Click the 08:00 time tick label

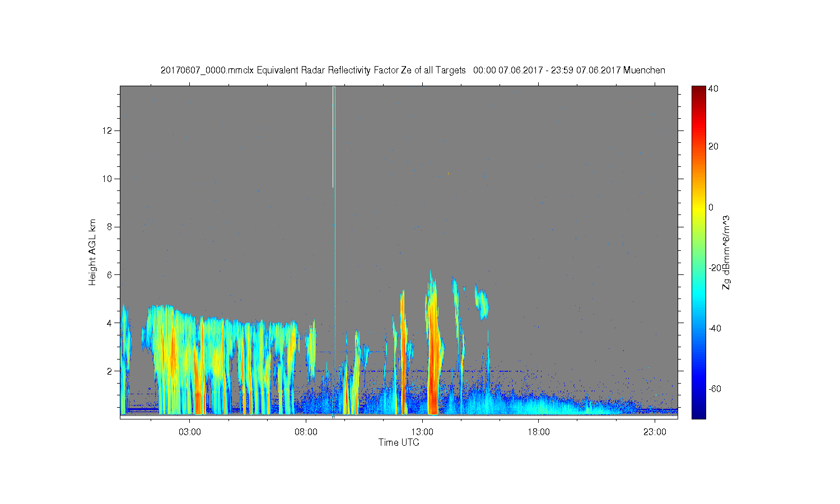pos(306,432)
